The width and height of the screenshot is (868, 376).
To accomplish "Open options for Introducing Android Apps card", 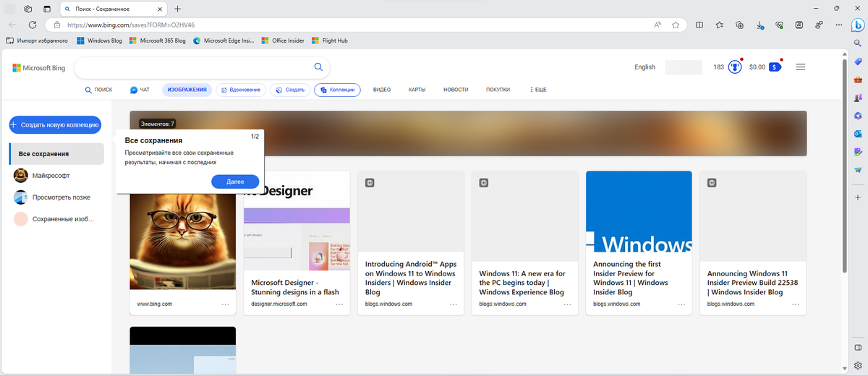I will pyautogui.click(x=454, y=304).
